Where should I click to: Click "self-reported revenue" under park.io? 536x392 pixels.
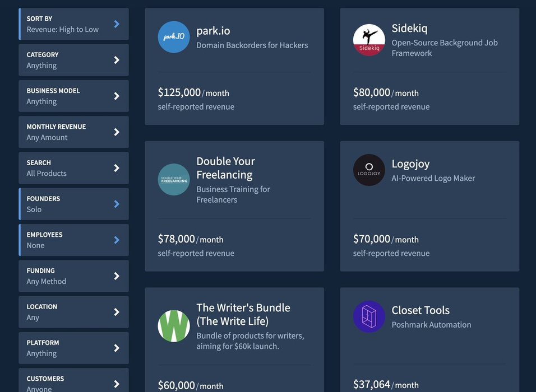coord(196,107)
